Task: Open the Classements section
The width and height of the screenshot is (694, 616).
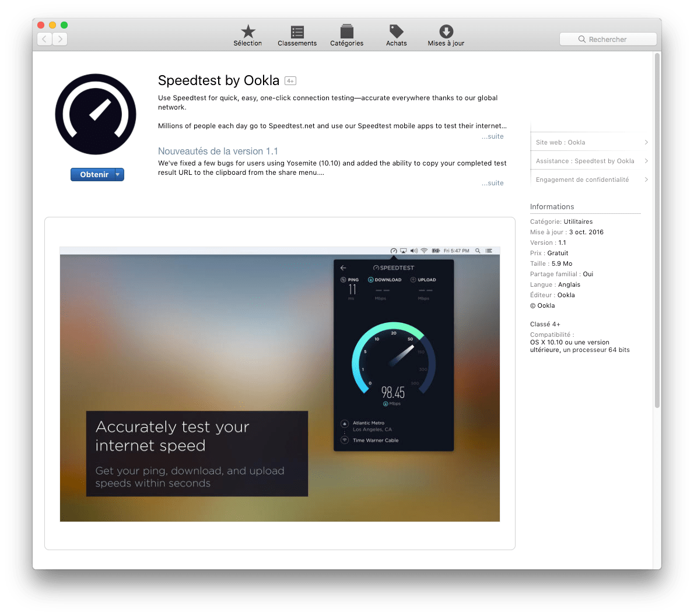Action: pos(297,35)
